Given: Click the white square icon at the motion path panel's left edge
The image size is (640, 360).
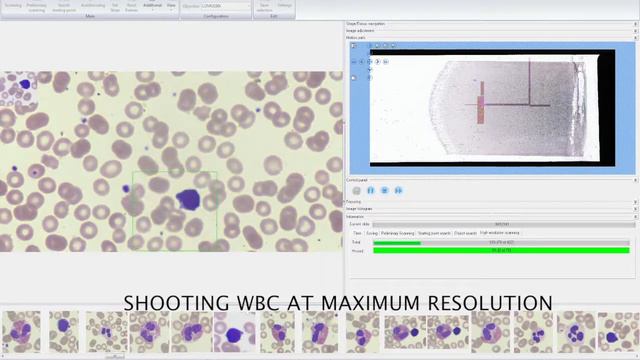Looking at the screenshot, I should point(354,78).
